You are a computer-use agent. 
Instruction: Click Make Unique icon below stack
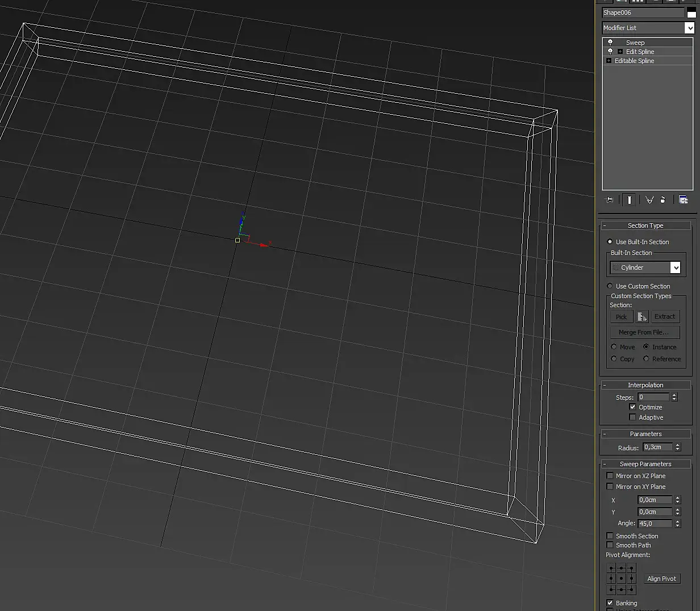[649, 200]
